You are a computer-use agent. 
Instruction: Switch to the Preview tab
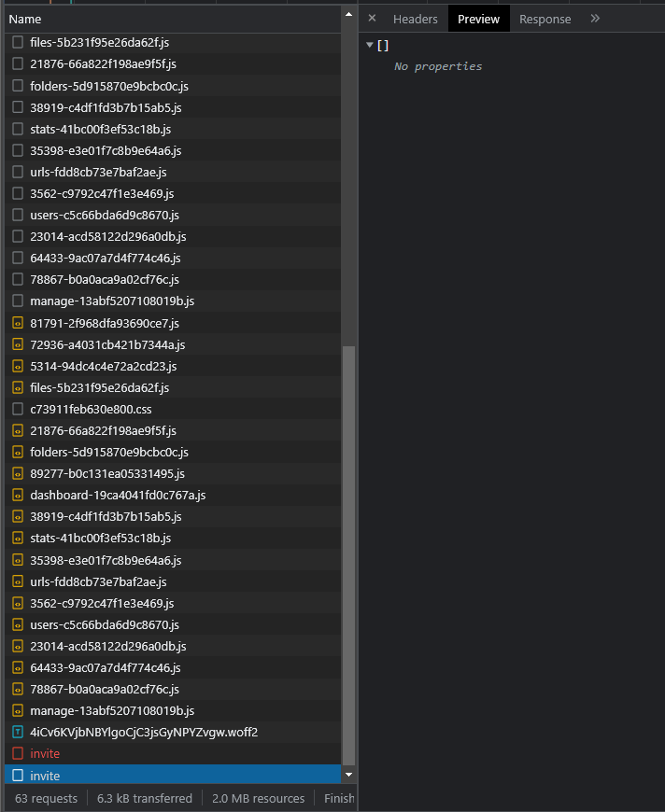tap(478, 20)
